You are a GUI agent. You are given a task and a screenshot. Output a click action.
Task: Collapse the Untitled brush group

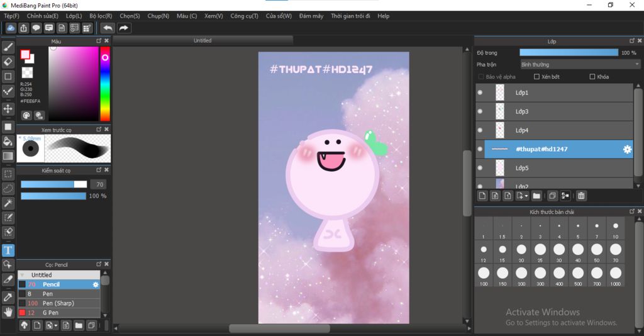pos(23,275)
